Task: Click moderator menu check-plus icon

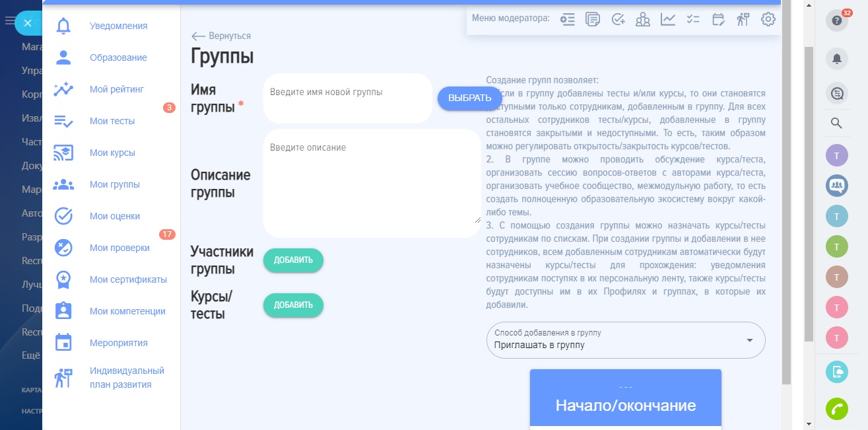Action: tap(618, 19)
